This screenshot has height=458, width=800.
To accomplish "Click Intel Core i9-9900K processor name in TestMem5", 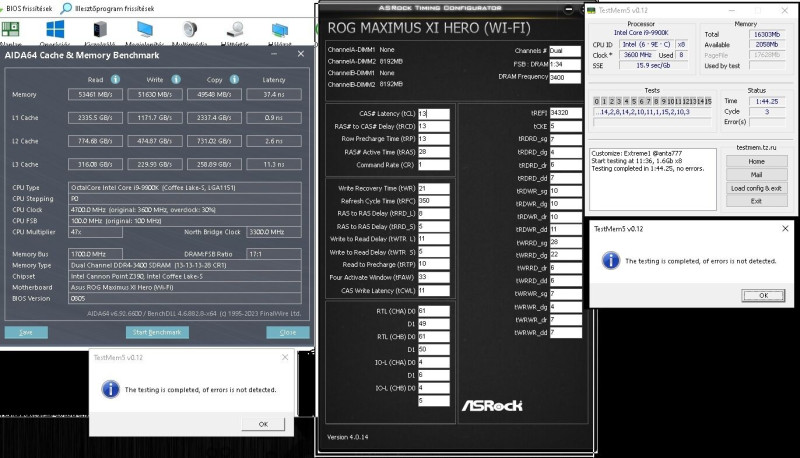I will coord(641,33).
